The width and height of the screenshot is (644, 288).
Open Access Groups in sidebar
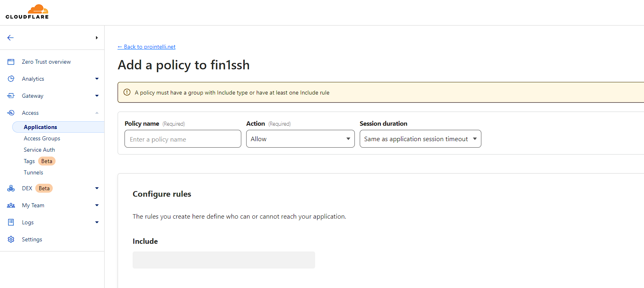(42, 138)
